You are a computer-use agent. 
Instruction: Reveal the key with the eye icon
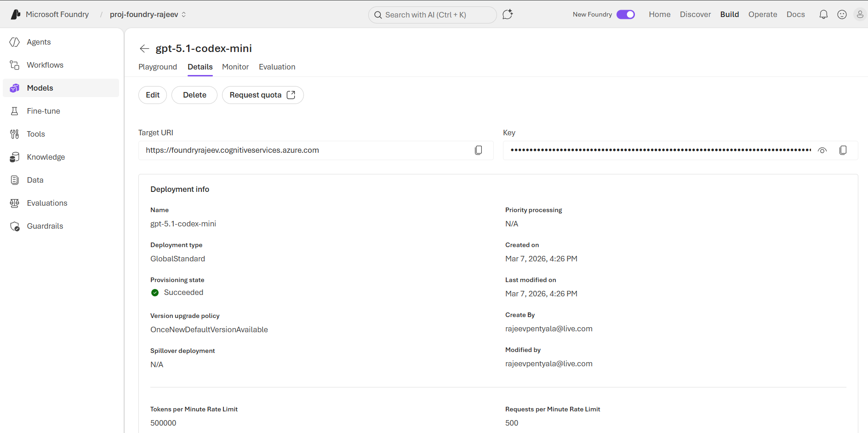tap(822, 150)
